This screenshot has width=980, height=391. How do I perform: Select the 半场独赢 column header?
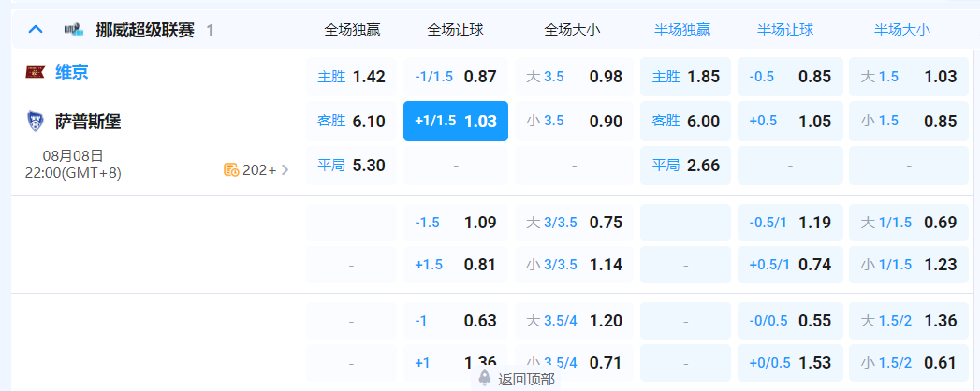coord(681,29)
